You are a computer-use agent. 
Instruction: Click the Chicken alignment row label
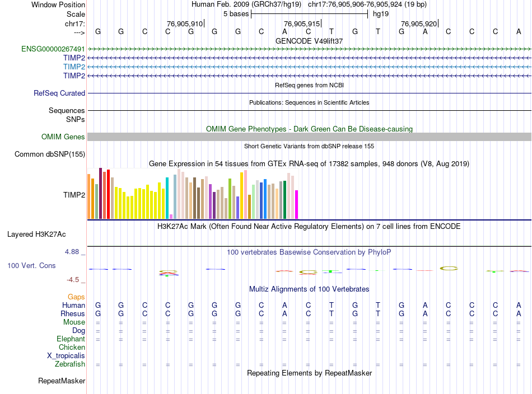point(72,347)
